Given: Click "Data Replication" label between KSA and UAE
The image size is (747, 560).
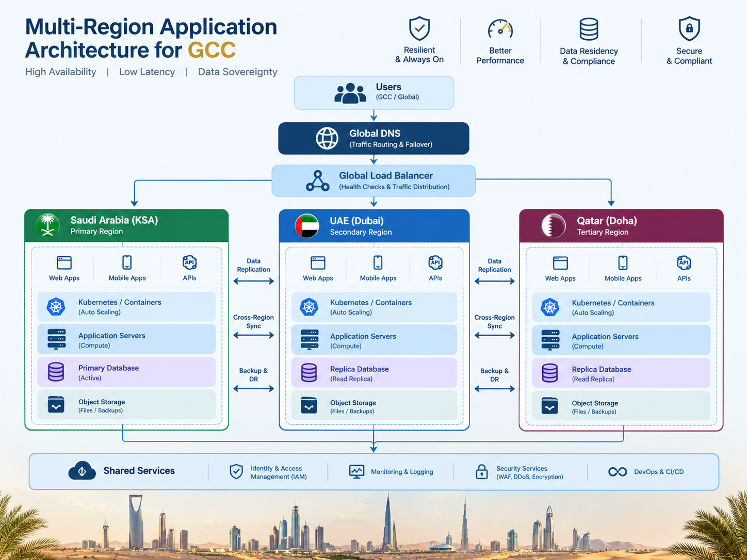Looking at the screenshot, I should [x=253, y=265].
